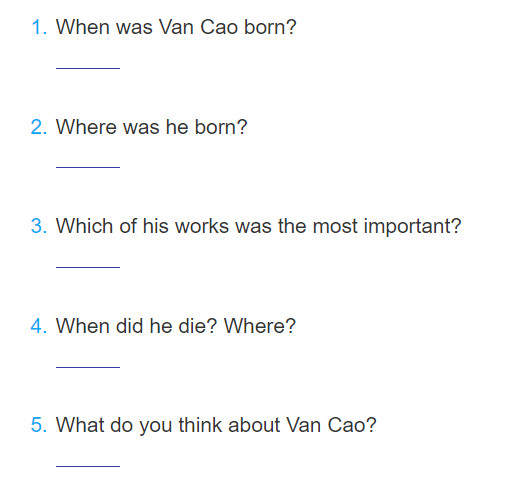This screenshot has height=481, width=513.
Task: Click the question "Where was he born?"
Action: click(x=152, y=127)
